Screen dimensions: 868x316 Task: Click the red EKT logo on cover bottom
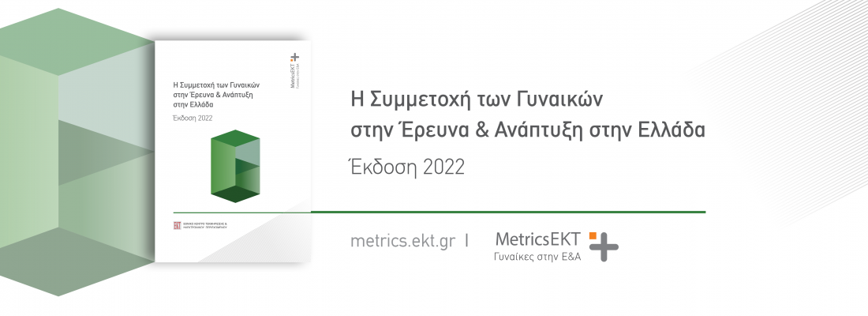(177, 226)
